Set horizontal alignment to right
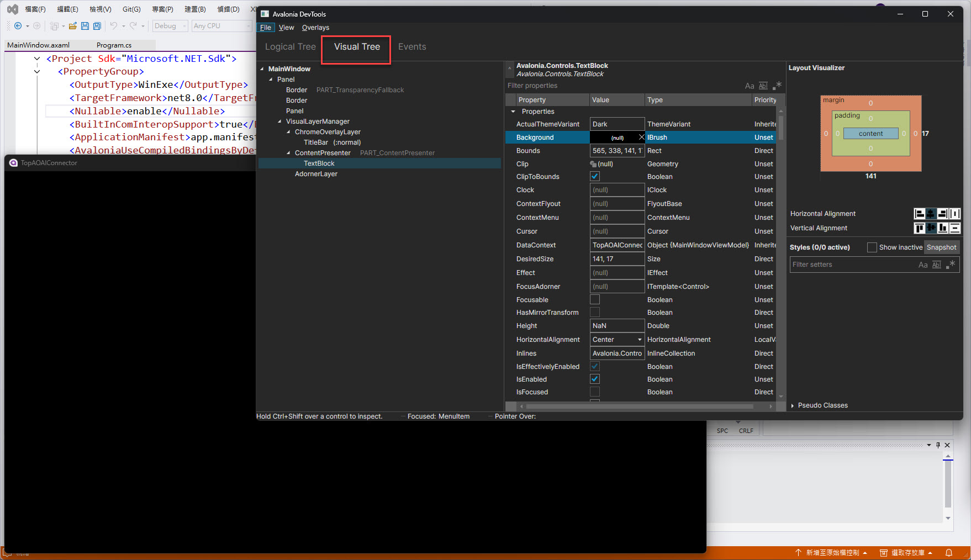The height and width of the screenshot is (560, 971). pos(943,214)
